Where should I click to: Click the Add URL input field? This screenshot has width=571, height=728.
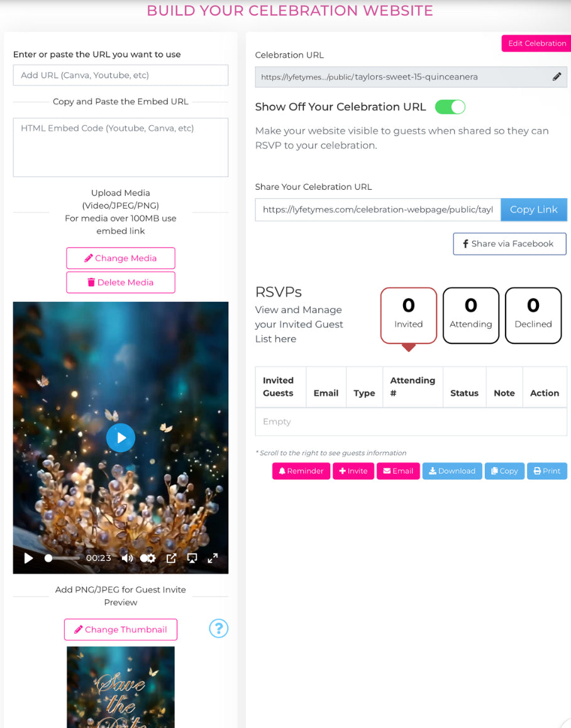[121, 75]
